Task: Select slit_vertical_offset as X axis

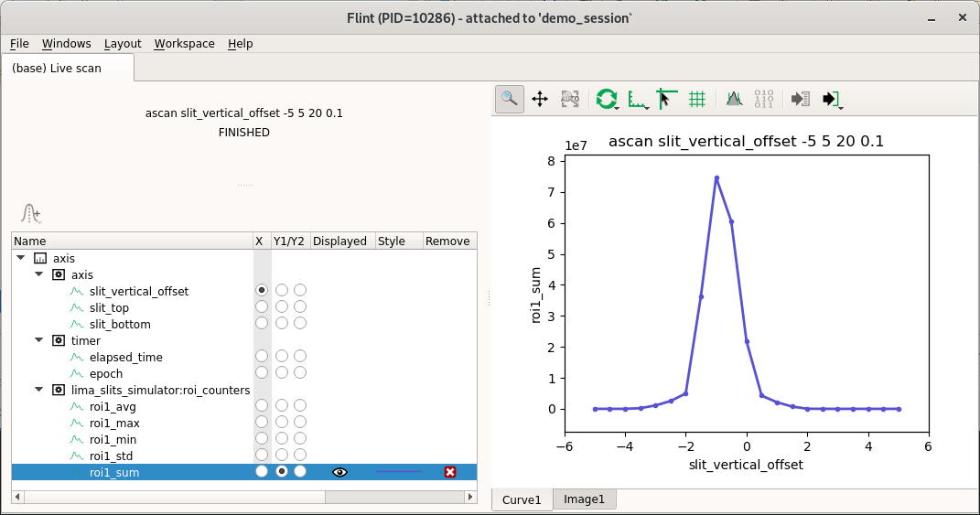Action: [x=262, y=290]
